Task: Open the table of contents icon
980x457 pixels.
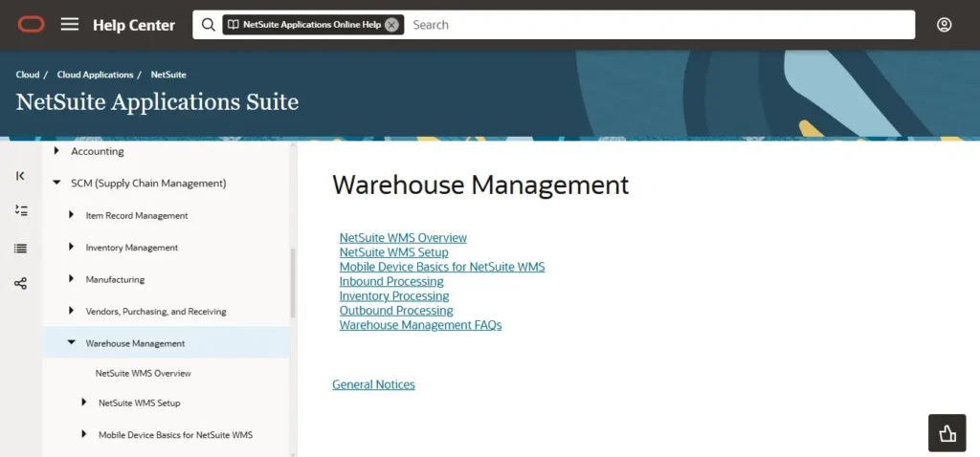Action: [21, 210]
